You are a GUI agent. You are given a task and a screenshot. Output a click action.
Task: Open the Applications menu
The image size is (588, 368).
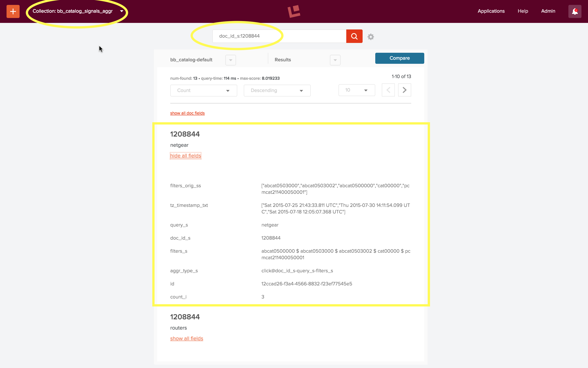(x=491, y=11)
